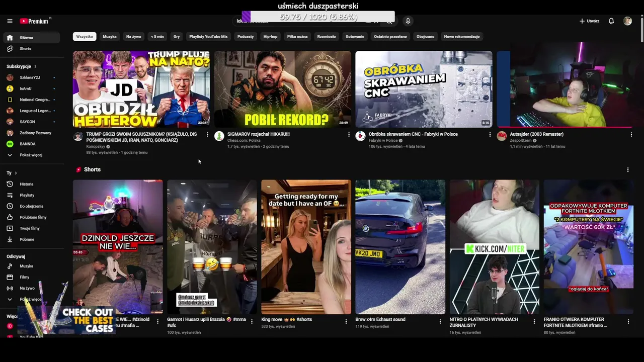
Task: Open options menu for Trump video
Action: point(207,135)
